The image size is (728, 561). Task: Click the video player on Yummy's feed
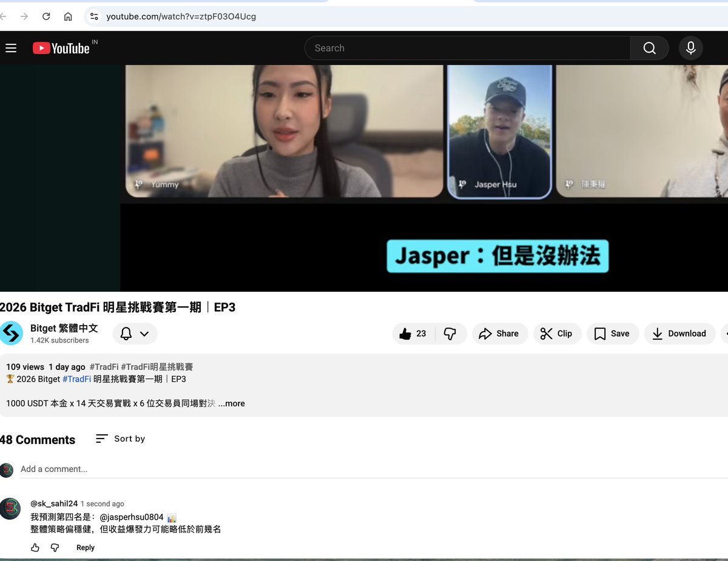point(285,131)
